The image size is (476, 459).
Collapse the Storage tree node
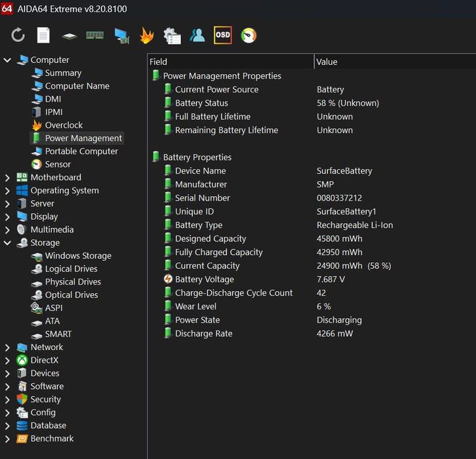point(7,243)
